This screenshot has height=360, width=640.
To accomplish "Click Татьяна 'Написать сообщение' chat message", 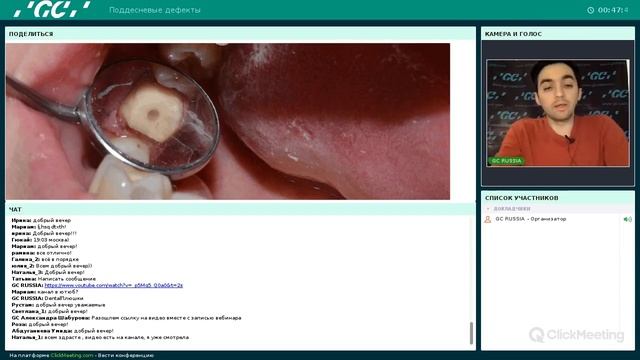I will click(x=53, y=279).
